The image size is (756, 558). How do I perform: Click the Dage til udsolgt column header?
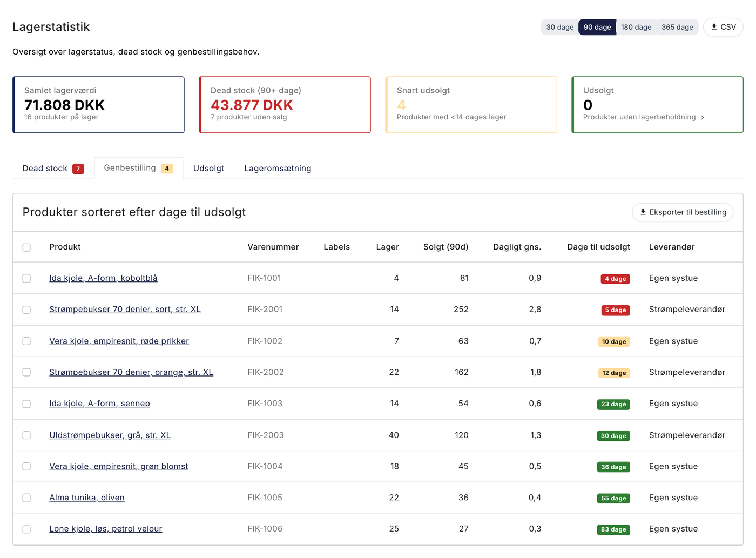coord(598,247)
